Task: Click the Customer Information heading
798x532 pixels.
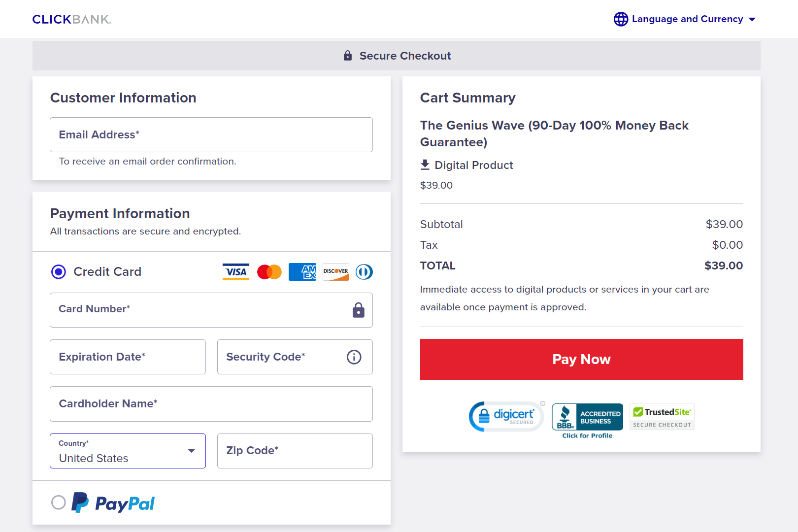Action: [123, 98]
